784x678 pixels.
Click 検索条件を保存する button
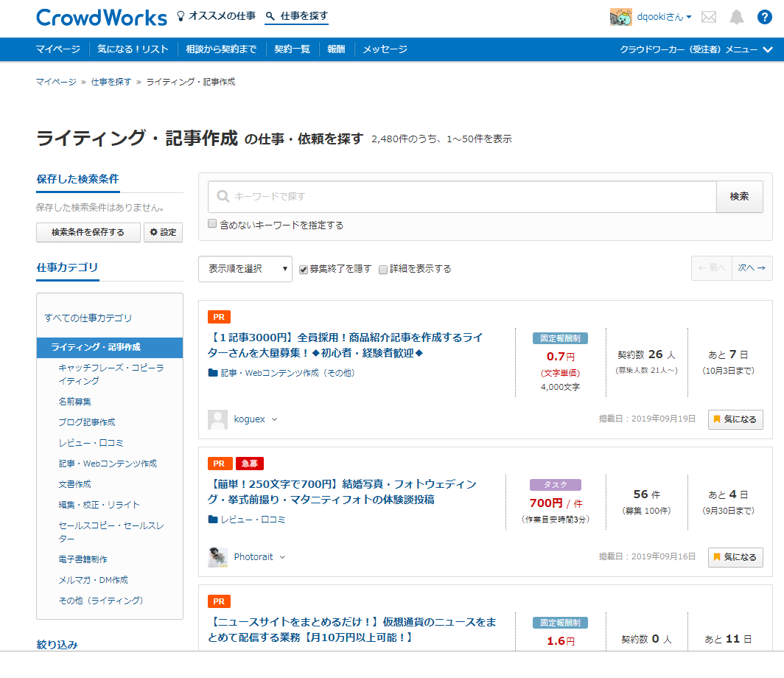tap(88, 232)
